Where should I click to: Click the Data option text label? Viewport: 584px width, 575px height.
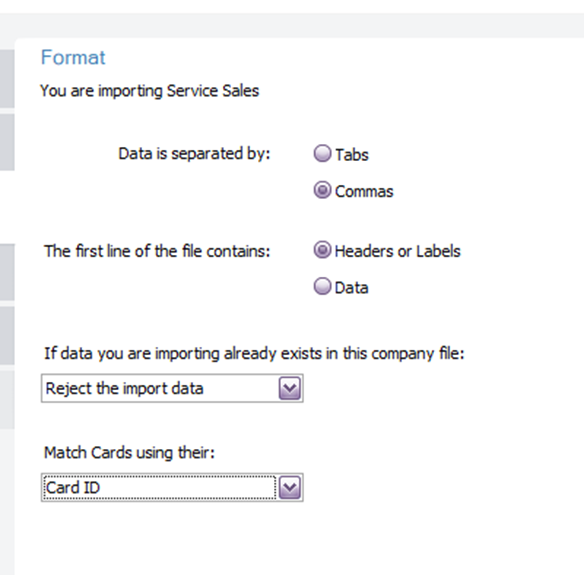(351, 288)
